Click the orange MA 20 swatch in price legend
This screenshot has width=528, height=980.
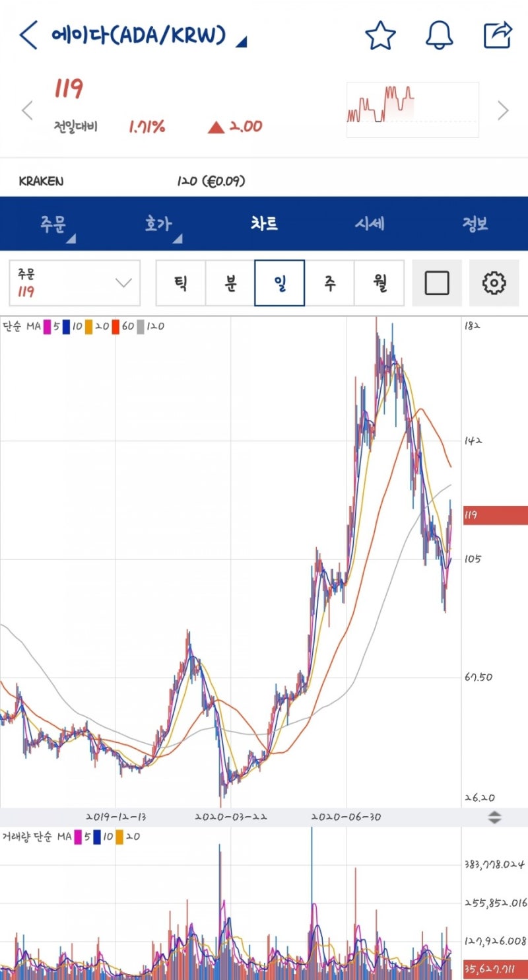click(89, 327)
